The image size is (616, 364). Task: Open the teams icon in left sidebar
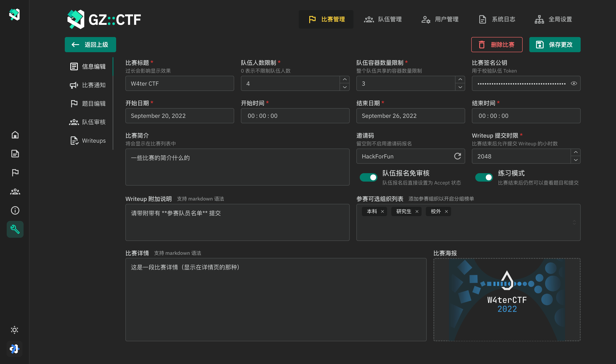(15, 191)
